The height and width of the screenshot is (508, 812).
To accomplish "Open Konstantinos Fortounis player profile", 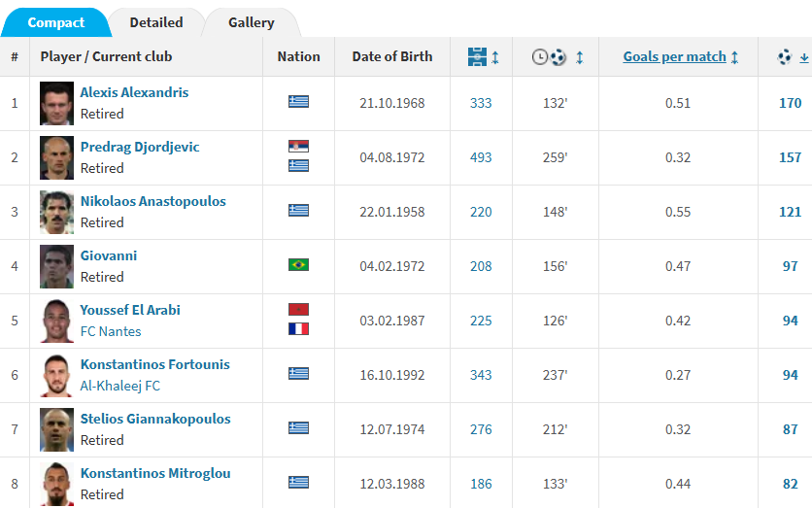I will click(154, 364).
